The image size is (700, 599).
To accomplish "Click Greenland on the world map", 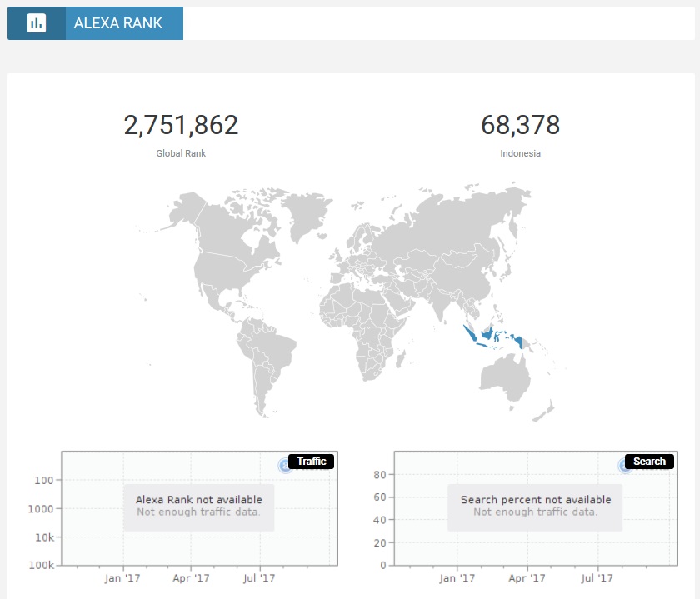I will [307, 215].
